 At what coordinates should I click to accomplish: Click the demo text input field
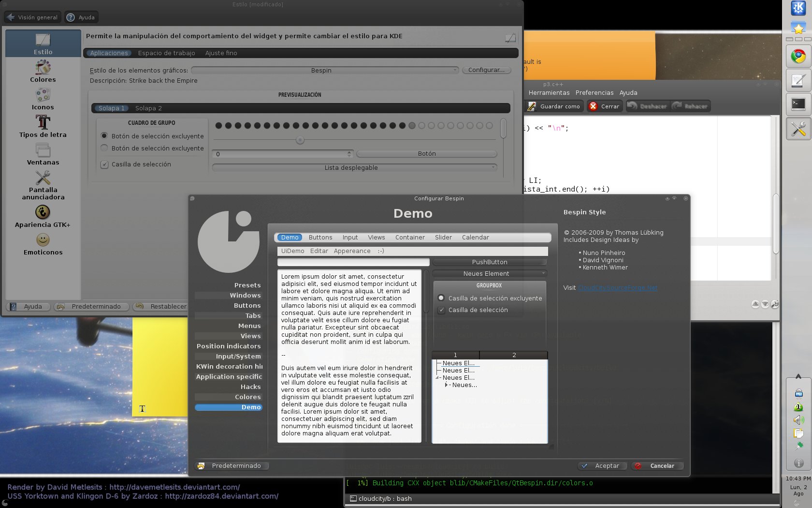tap(353, 262)
